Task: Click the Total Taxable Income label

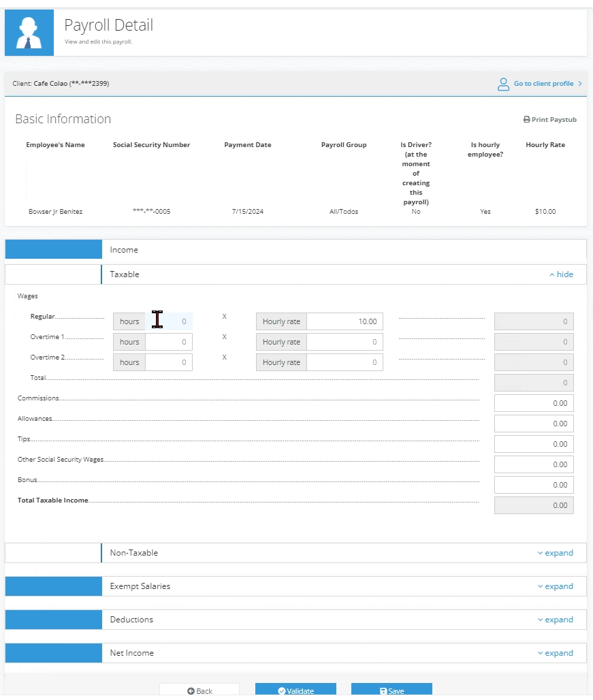Action: [x=52, y=500]
